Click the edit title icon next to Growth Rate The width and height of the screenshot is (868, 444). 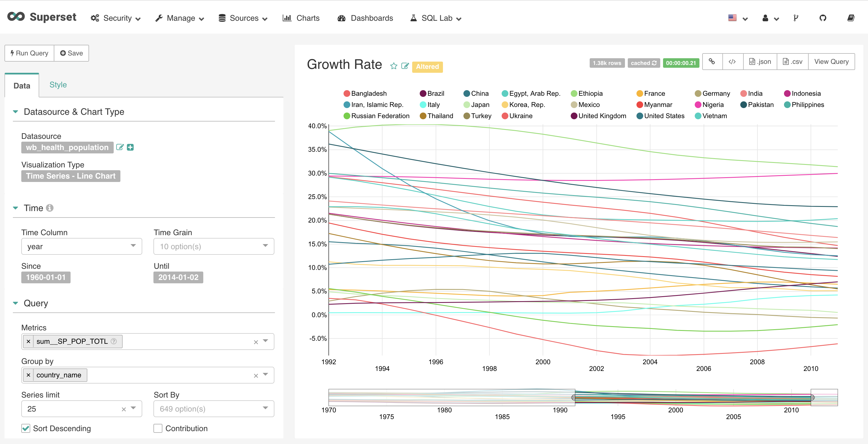coord(405,66)
